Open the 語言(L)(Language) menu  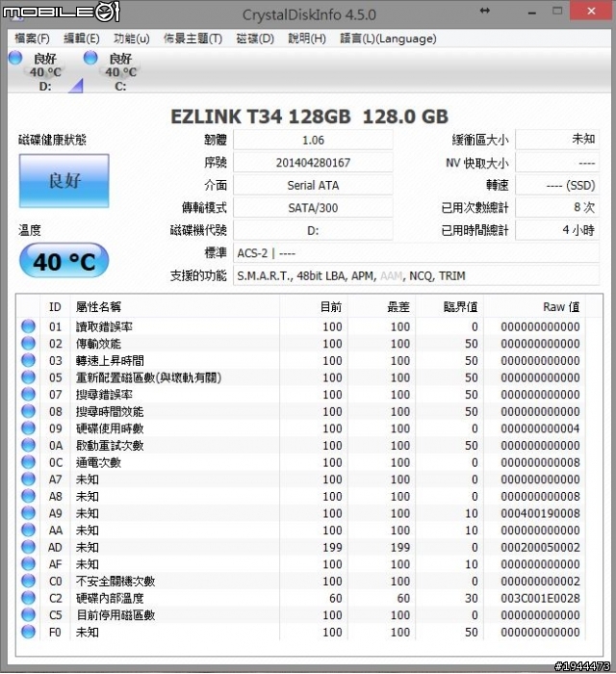click(x=388, y=39)
